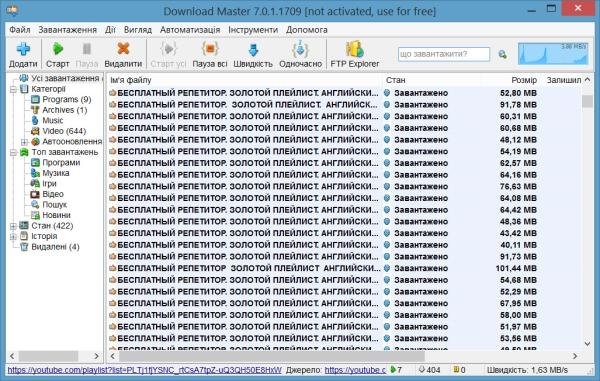This screenshot has height=381, width=600.
Task: Click the download speed graph
Action: 553,54
